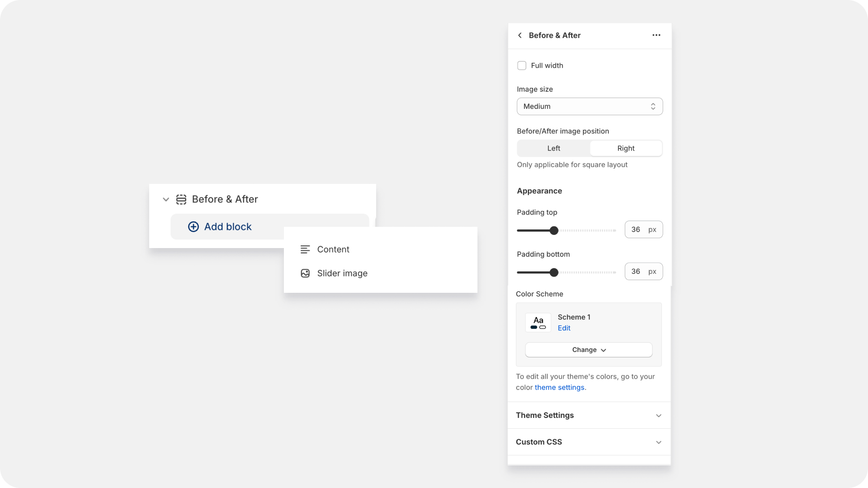Image resolution: width=868 pixels, height=488 pixels.
Task: Click the Padding bottom px input field
Action: click(x=643, y=272)
